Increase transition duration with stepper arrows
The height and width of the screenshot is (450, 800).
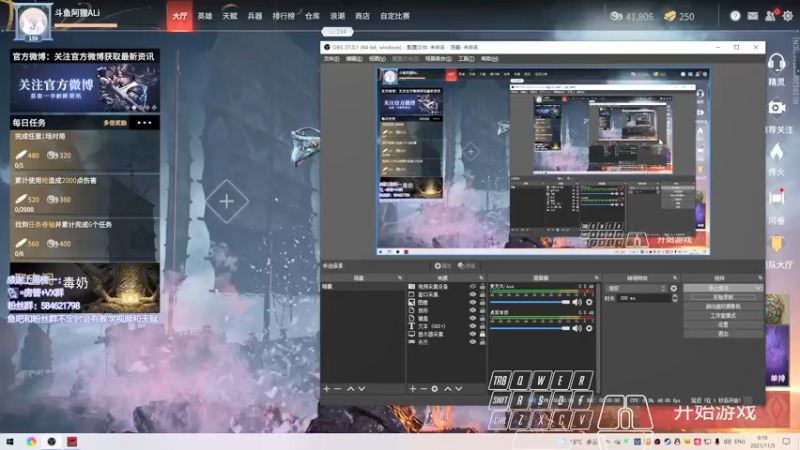click(674, 296)
